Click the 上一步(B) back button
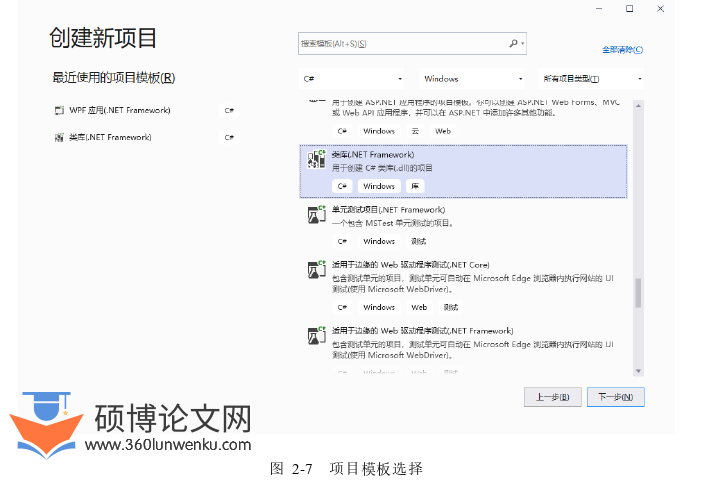Image resolution: width=715 pixels, height=482 pixels. (553, 397)
